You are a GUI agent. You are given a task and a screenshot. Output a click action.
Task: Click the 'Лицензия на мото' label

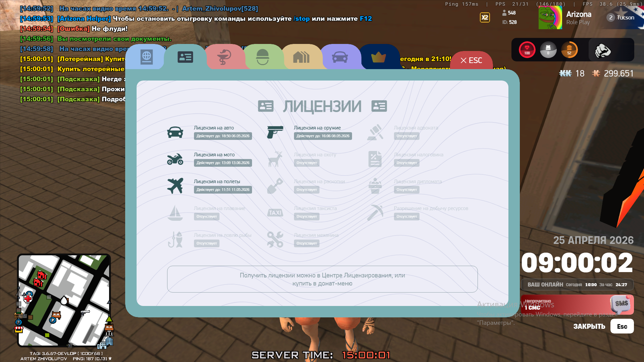coord(214,155)
